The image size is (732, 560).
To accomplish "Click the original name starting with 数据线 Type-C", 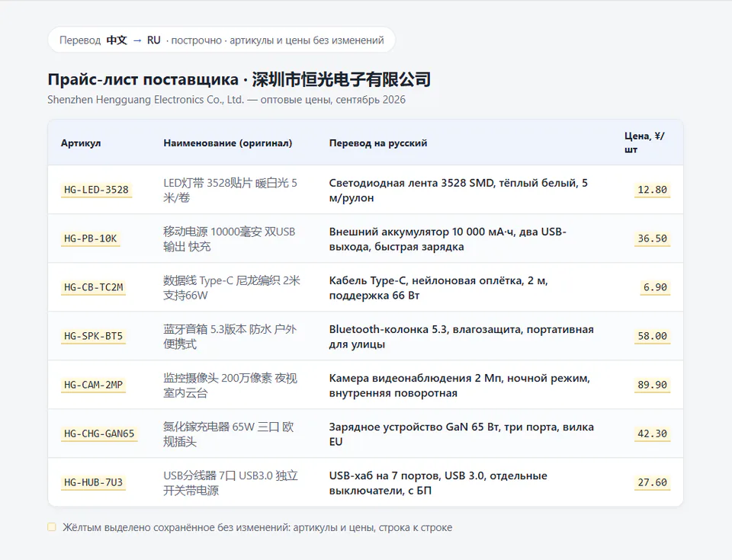I will [x=232, y=287].
